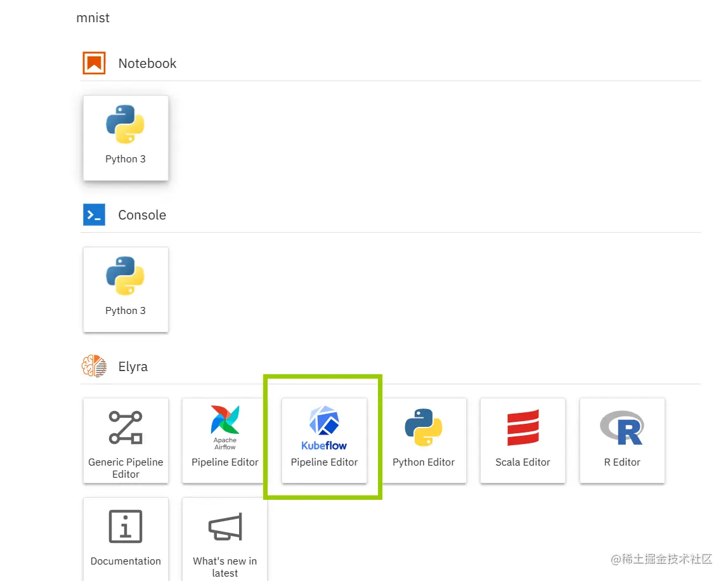Image resolution: width=728 pixels, height=581 pixels.
Task: Click the Elyra section heading
Action: [133, 367]
